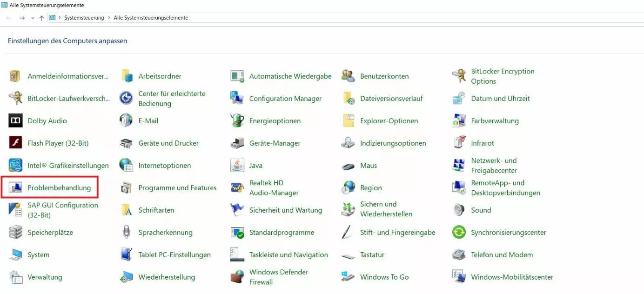The width and height of the screenshot is (644, 294).
Task: Click the Benutzerkonten icon
Action: coord(348,76)
